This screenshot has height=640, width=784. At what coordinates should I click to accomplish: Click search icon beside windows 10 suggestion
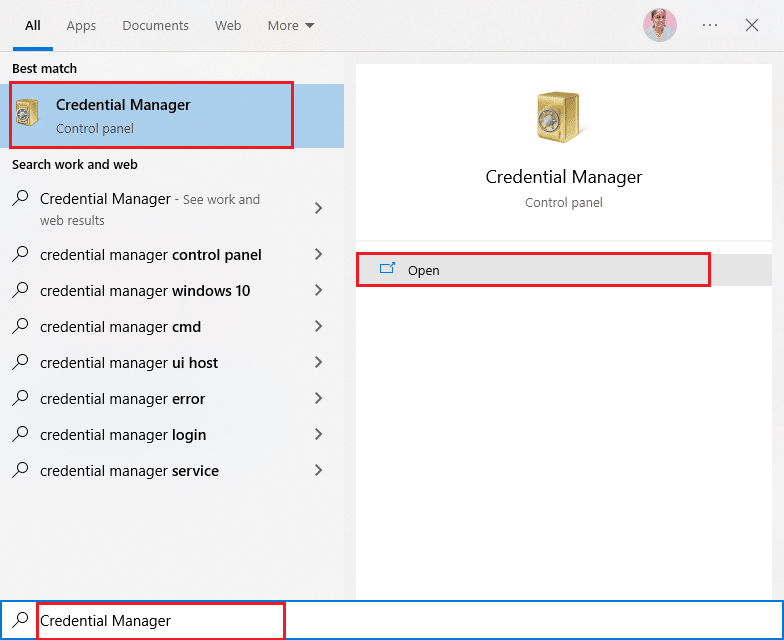click(x=20, y=290)
